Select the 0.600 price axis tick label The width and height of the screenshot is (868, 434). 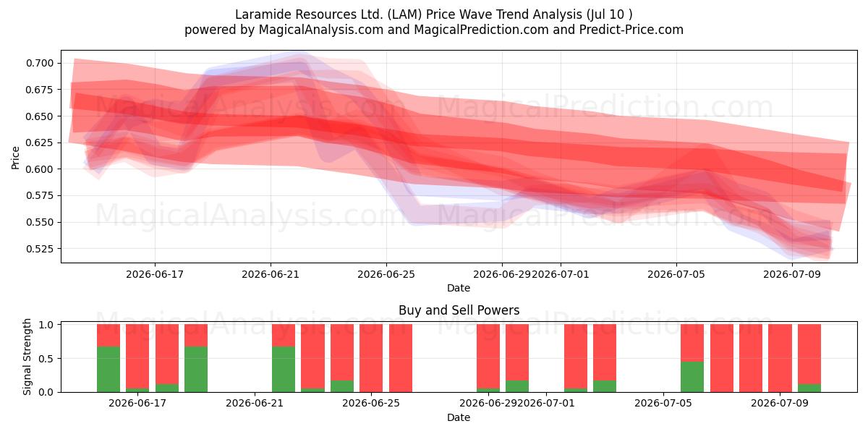tap(39, 169)
